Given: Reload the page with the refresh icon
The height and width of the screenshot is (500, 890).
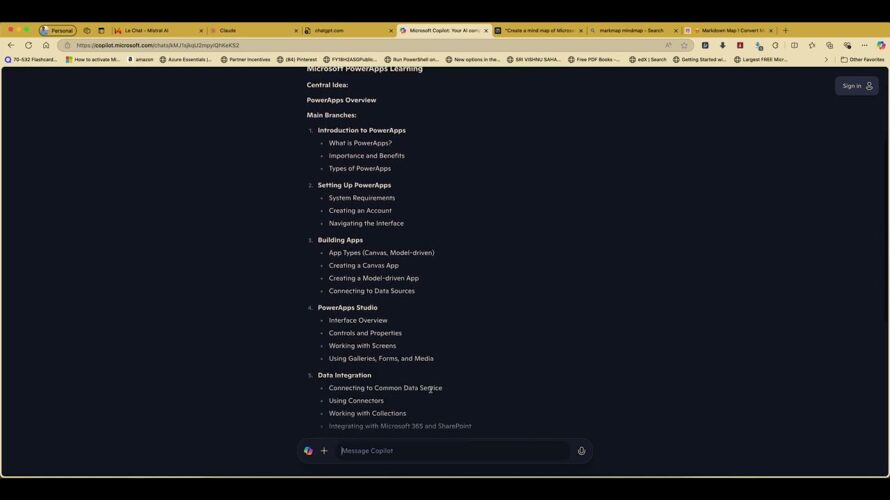Looking at the screenshot, I should pyautogui.click(x=28, y=45).
